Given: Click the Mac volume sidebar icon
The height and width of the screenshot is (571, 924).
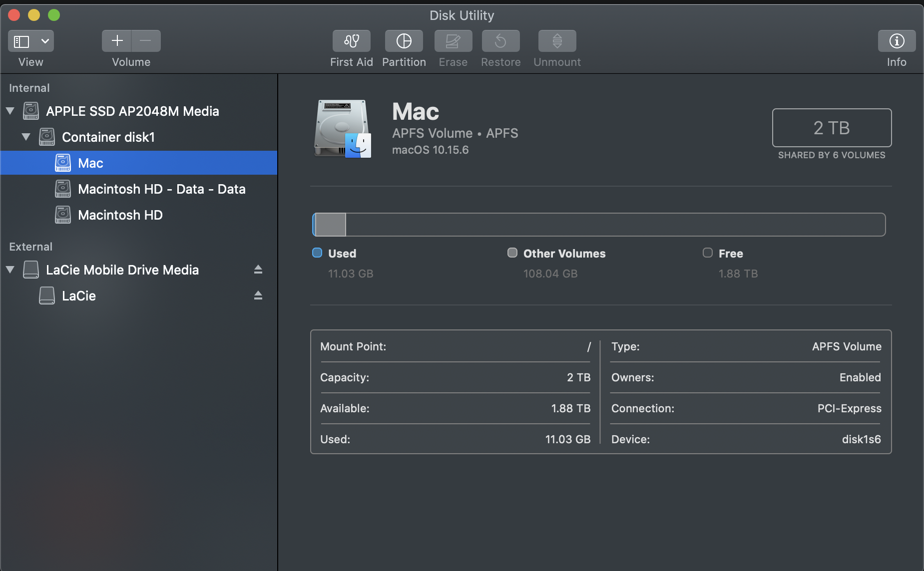Looking at the screenshot, I should tap(63, 163).
